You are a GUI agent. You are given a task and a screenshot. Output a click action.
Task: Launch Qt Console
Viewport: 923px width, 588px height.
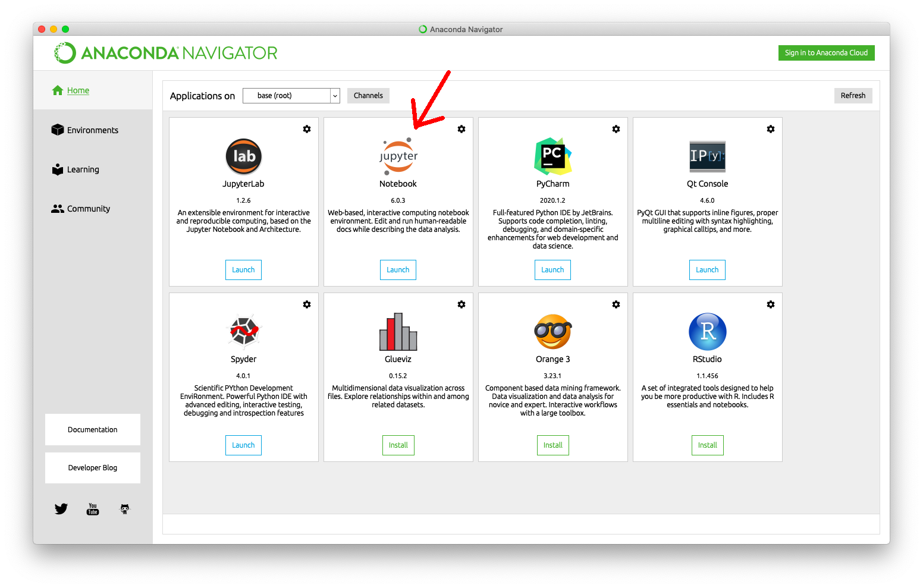click(707, 270)
